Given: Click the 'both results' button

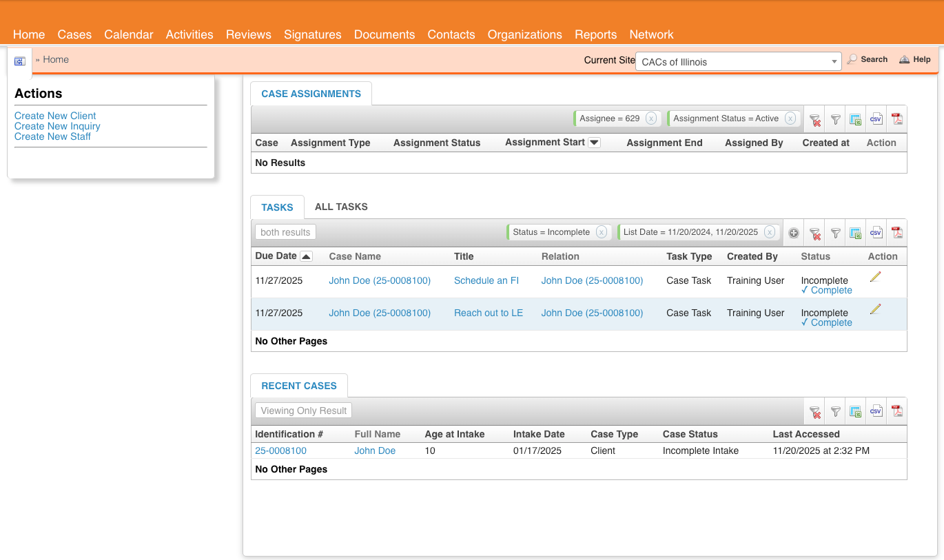Looking at the screenshot, I should (285, 232).
